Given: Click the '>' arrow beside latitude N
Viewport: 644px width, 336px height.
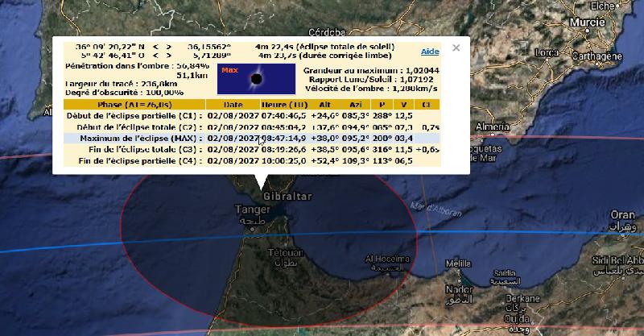Looking at the screenshot, I should pos(169,47).
